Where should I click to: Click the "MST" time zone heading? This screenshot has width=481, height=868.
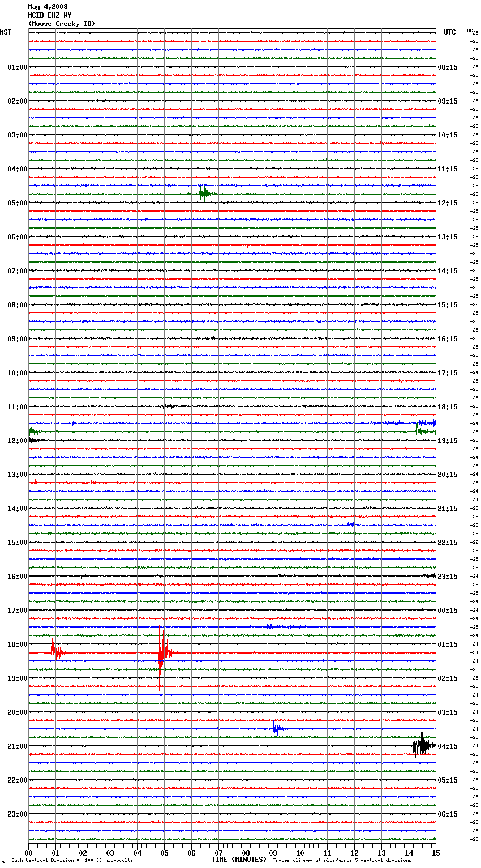(6, 32)
